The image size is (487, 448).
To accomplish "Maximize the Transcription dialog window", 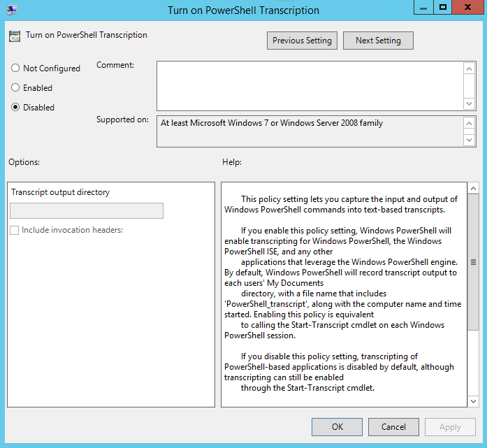I will point(442,8).
